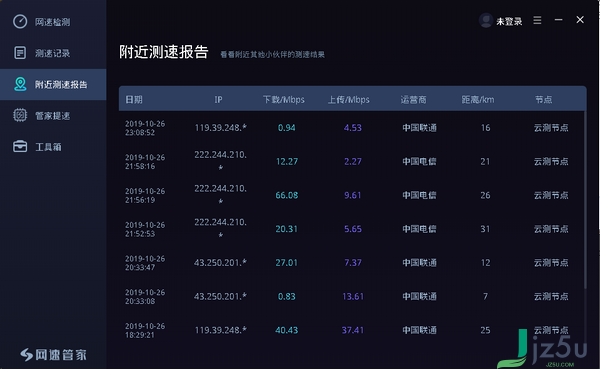Click upload value 37.41
The image size is (600, 369).
coord(353,330)
